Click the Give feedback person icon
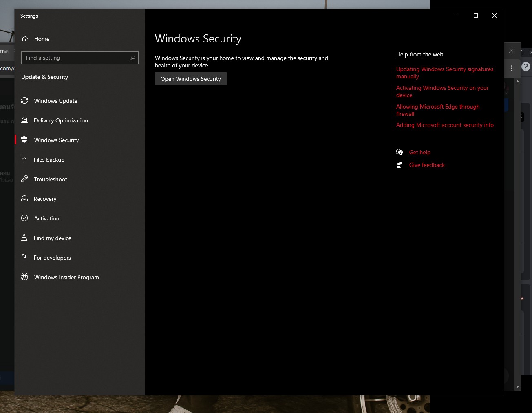 (400, 165)
